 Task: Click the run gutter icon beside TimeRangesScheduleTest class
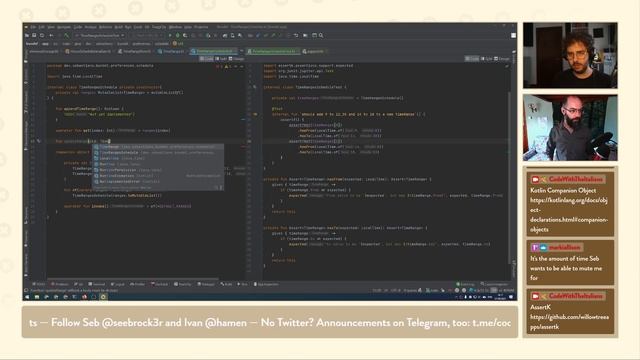(x=255, y=87)
